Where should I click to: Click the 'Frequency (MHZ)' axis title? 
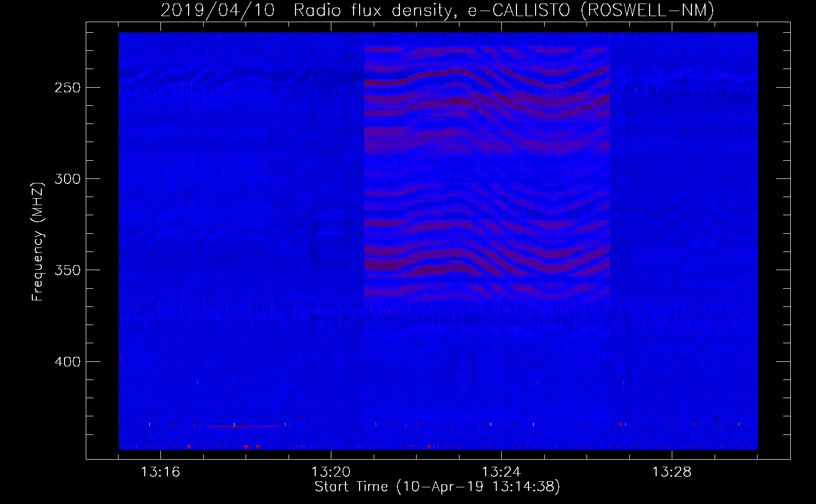pyautogui.click(x=38, y=241)
